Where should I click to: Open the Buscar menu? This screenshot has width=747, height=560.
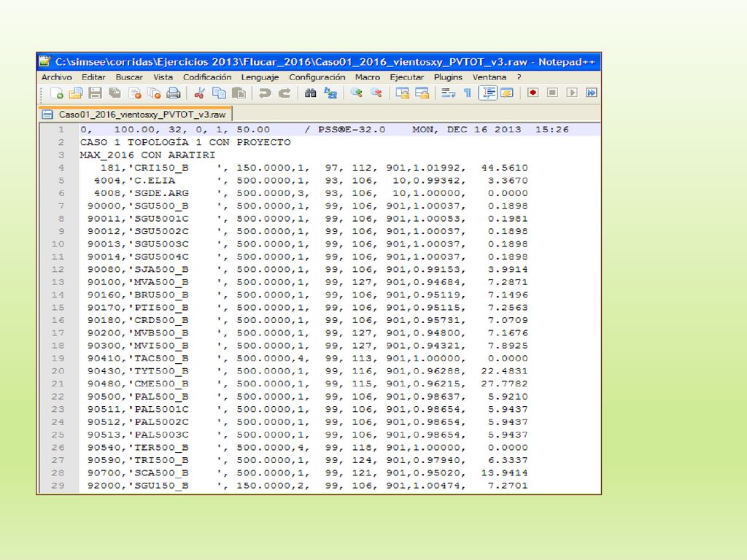(x=129, y=77)
